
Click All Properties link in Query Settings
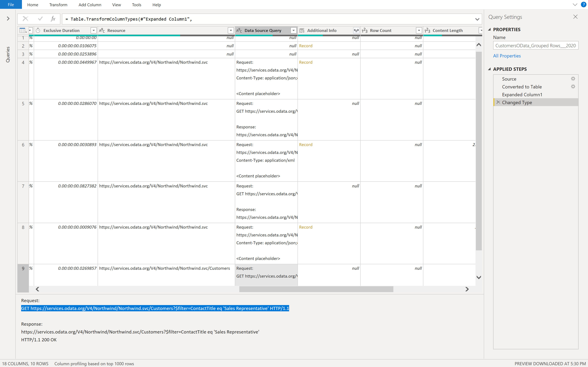click(507, 55)
